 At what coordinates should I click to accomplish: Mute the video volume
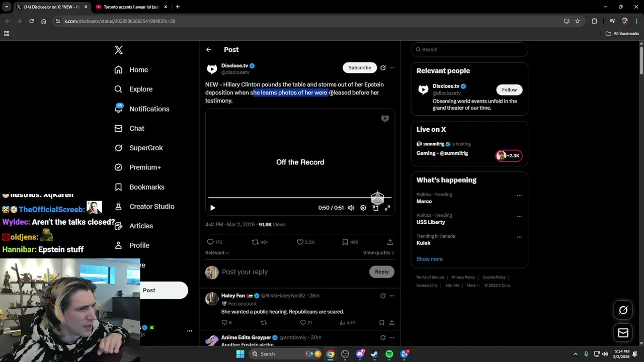(351, 208)
